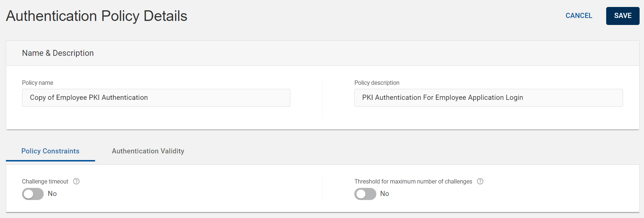
Task: Toggle Challenge timeout from No to Yes
Action: pyautogui.click(x=33, y=194)
